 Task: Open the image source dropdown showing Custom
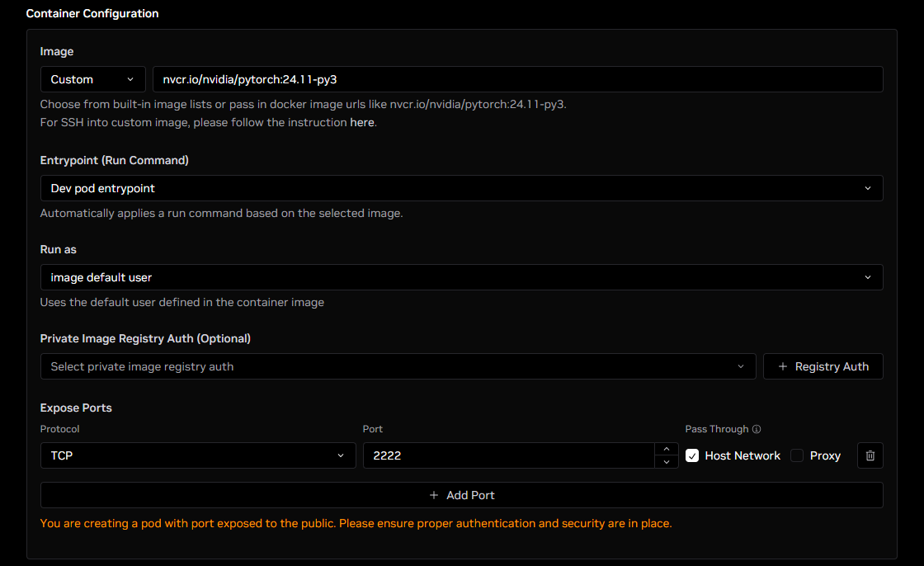(92, 79)
